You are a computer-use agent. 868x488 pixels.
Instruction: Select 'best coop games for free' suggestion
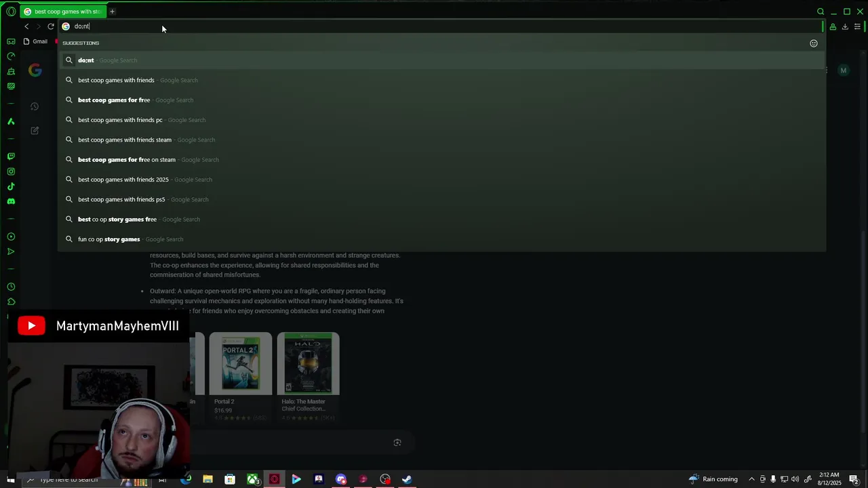click(x=441, y=100)
